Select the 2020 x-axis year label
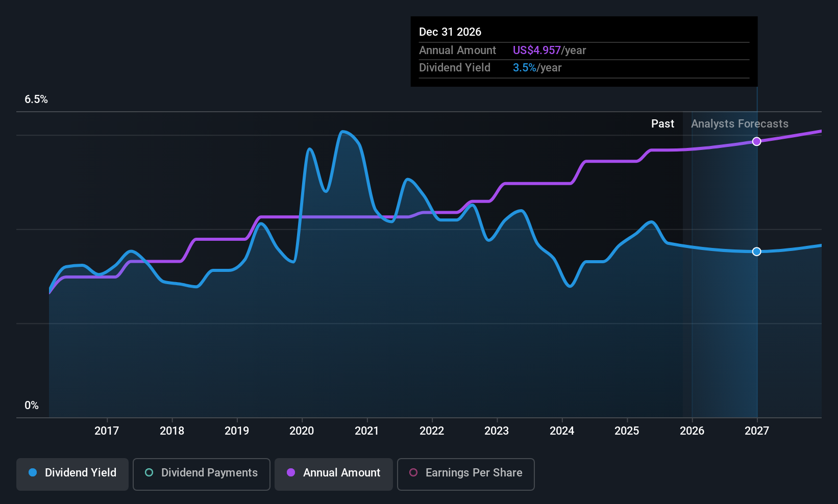 [x=302, y=431]
